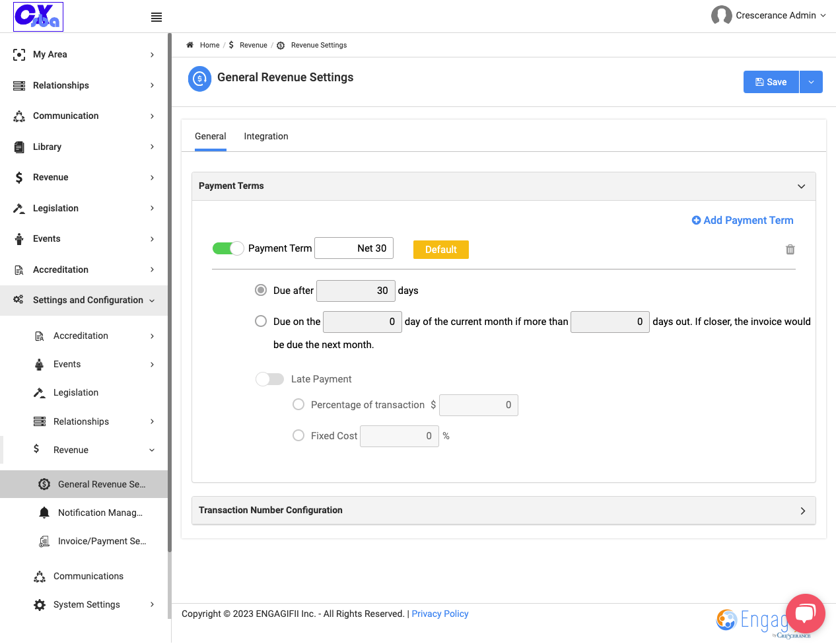
Task: Delete the Net 30 payment term via trash icon
Action: click(x=790, y=250)
